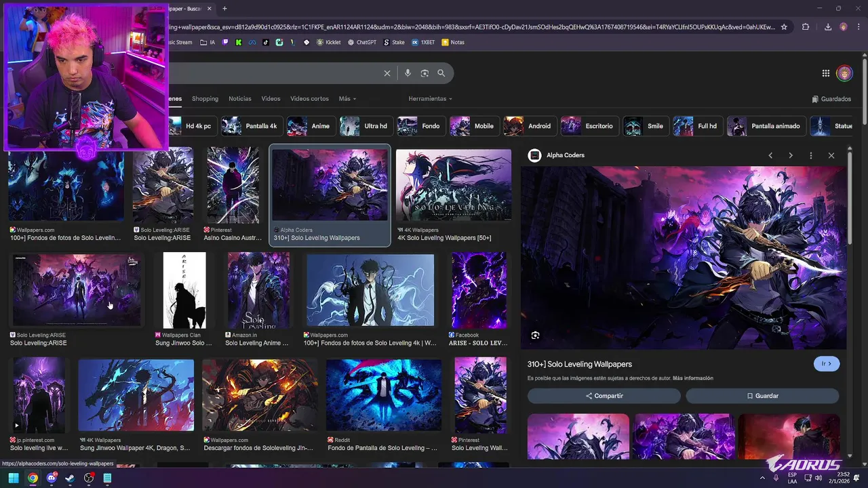Viewport: 868px width, 488px height.
Task: Open the large Alpha Coders preview image
Action: tap(684, 258)
